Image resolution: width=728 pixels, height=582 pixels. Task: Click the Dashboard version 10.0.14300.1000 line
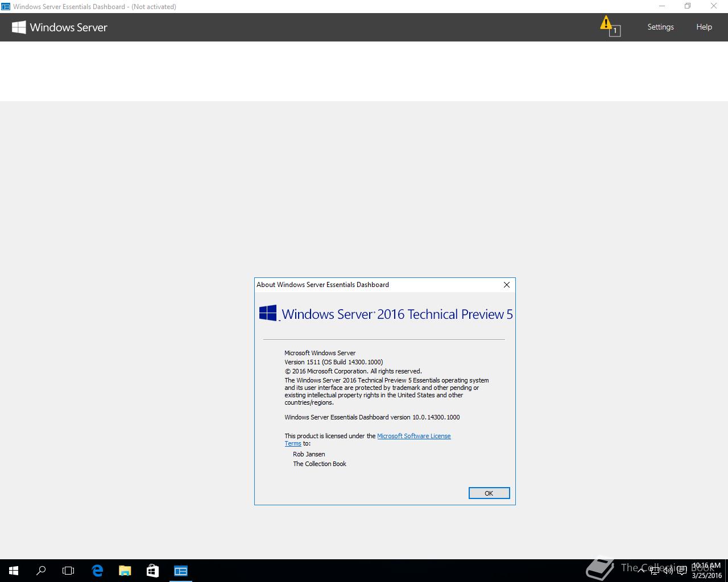coord(372,417)
